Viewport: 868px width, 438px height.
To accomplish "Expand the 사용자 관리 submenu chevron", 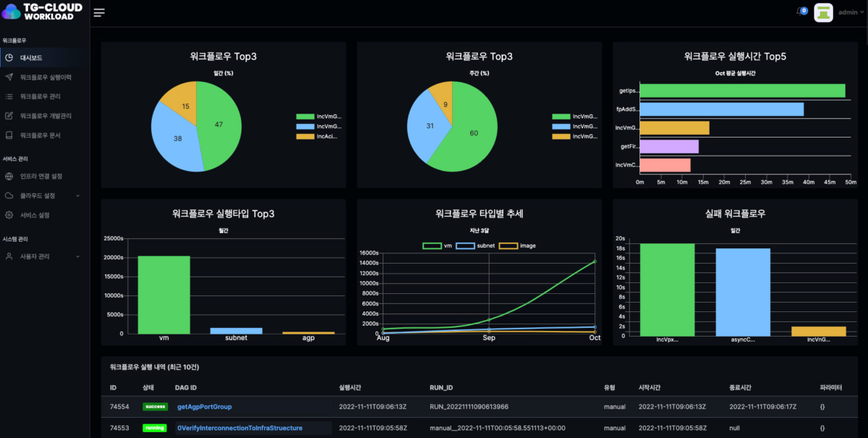I will (x=77, y=256).
